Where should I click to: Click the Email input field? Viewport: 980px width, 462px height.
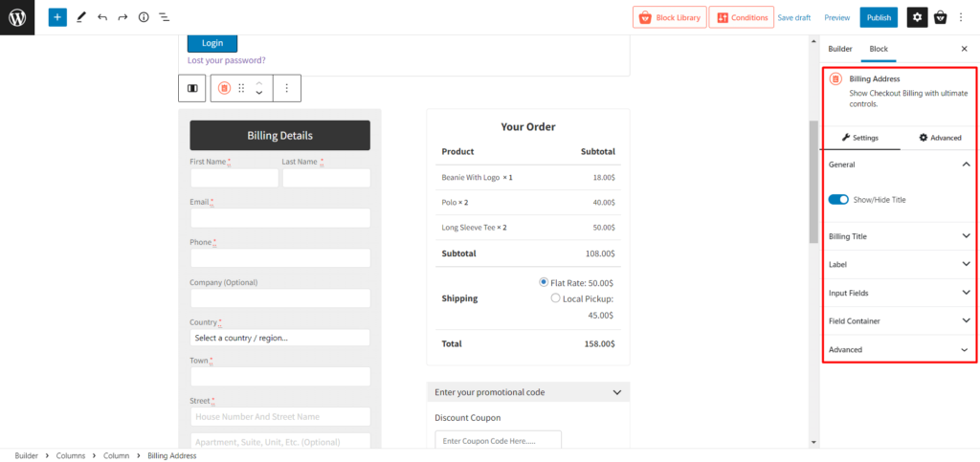point(279,218)
